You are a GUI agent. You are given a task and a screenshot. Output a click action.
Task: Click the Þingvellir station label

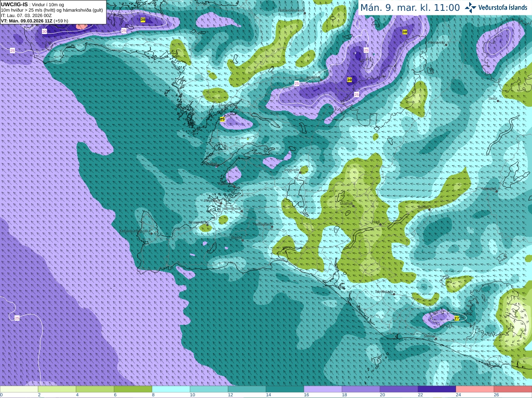[292, 170]
